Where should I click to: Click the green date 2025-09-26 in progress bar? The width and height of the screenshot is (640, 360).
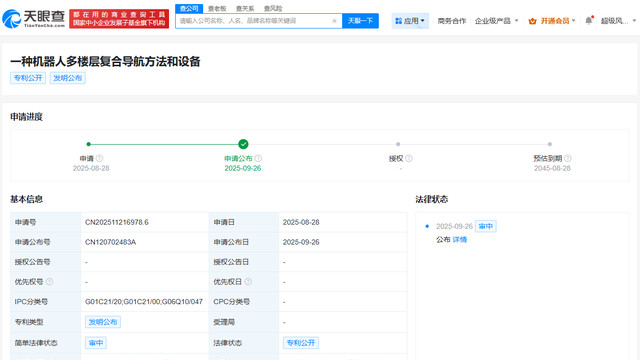click(x=243, y=168)
